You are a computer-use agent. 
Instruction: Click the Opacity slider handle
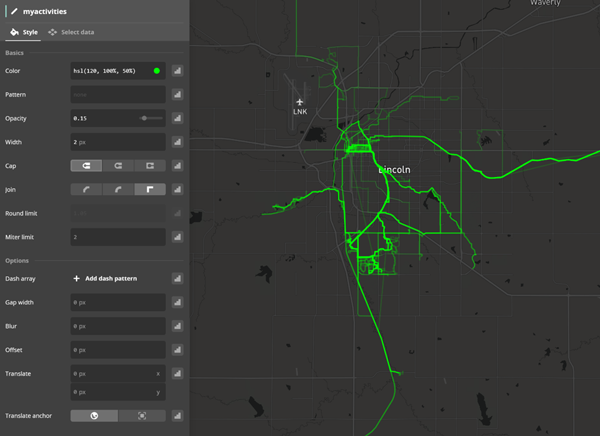click(144, 118)
